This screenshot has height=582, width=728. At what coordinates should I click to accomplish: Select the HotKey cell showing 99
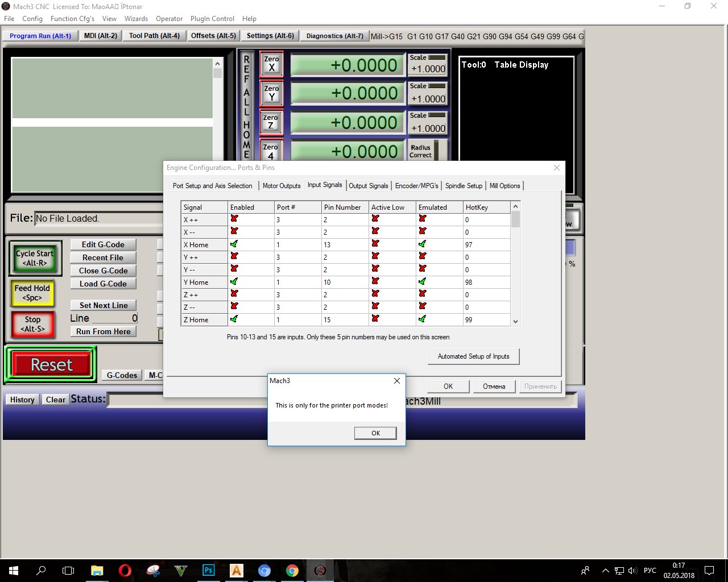[487, 319]
